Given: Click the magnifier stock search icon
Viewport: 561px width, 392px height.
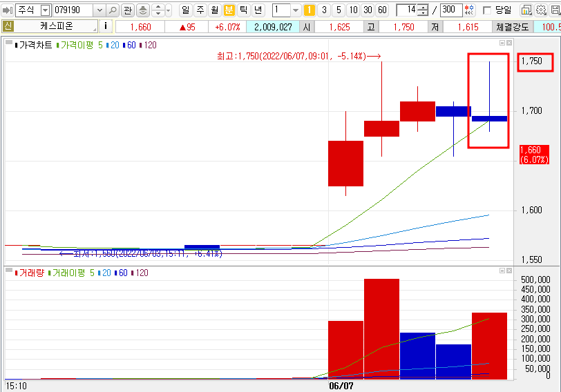Looking at the screenshot, I should pyautogui.click(x=113, y=10).
